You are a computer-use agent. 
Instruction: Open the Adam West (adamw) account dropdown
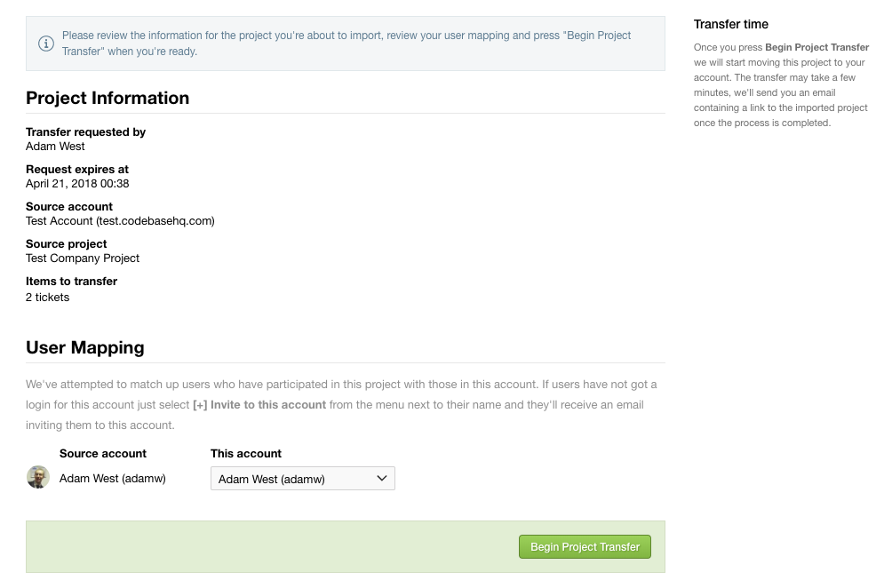point(302,479)
